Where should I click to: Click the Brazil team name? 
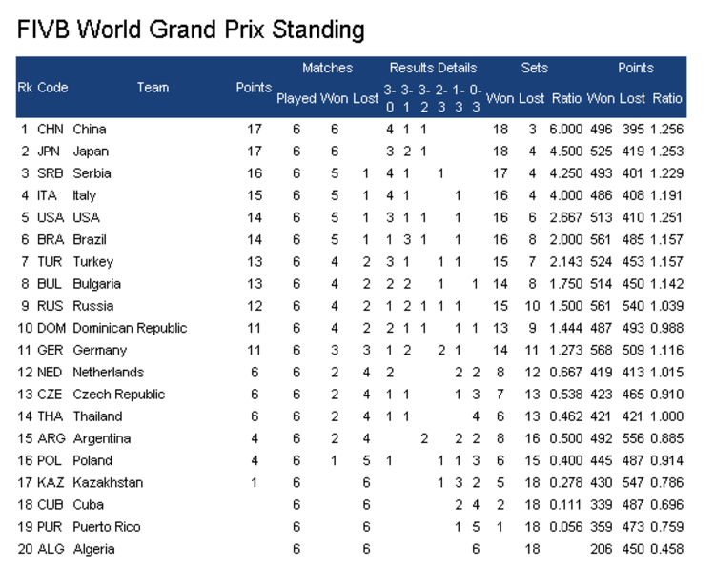pyautogui.click(x=90, y=240)
